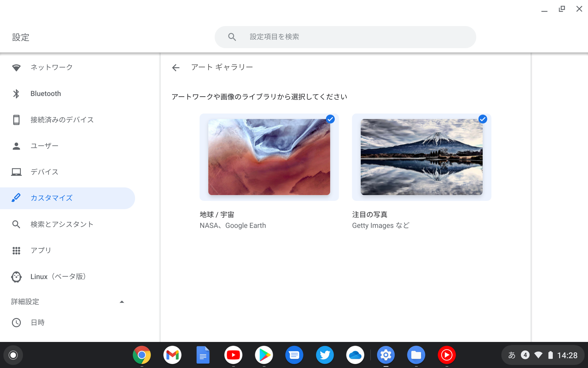
Task: Open OneDrive from the shelf
Action: click(355, 355)
